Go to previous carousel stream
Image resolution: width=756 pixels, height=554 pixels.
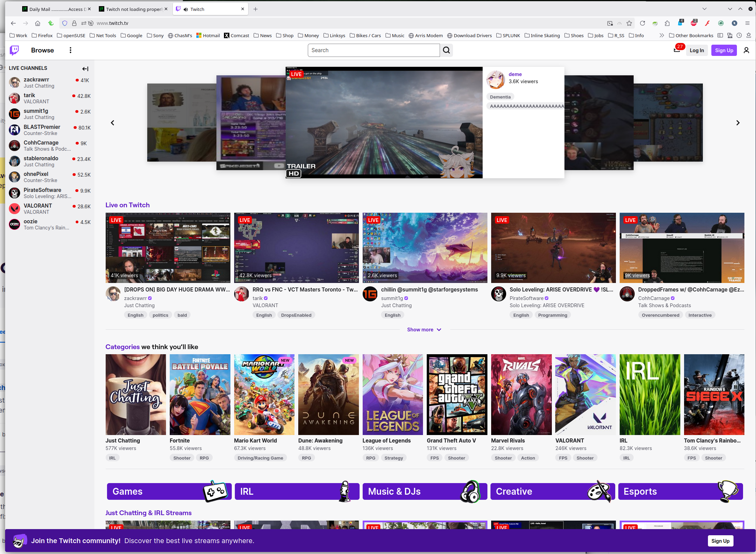112,123
